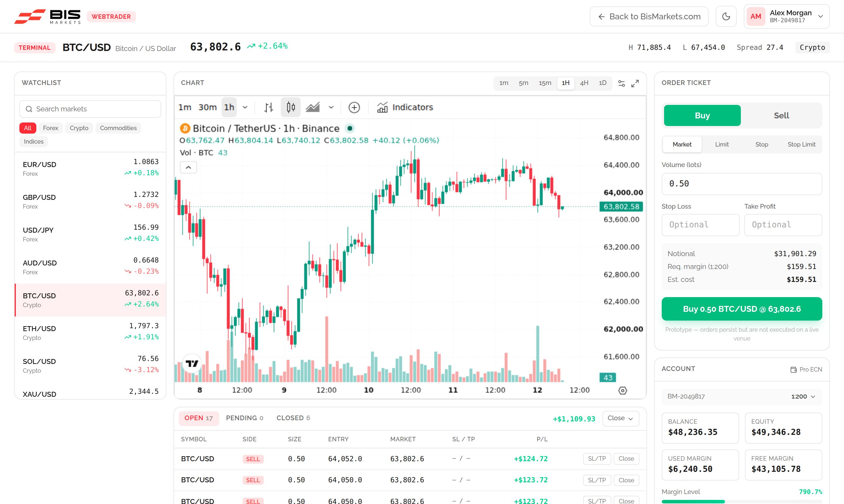This screenshot has height=504, width=844.
Task: Select SOL/USD in watchlist
Action: (x=90, y=365)
